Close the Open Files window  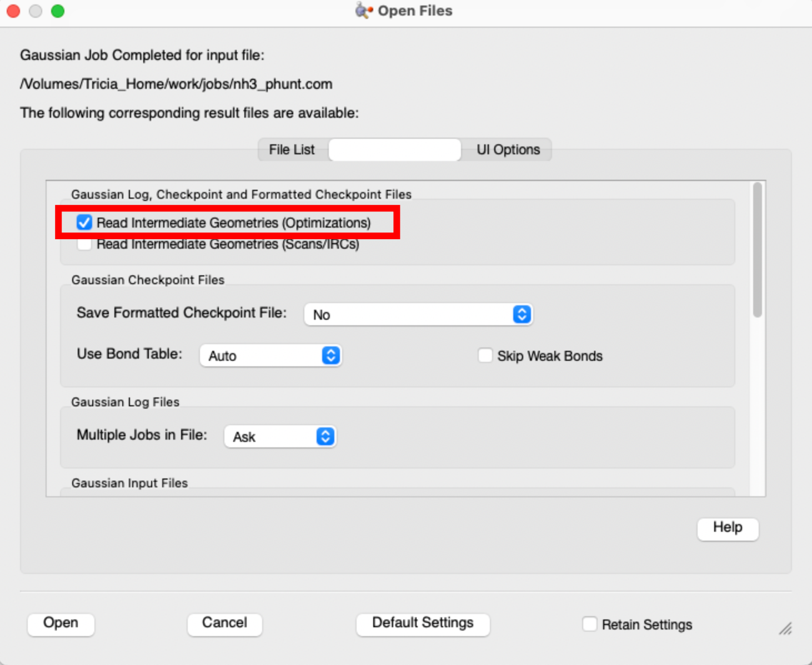[x=13, y=11]
